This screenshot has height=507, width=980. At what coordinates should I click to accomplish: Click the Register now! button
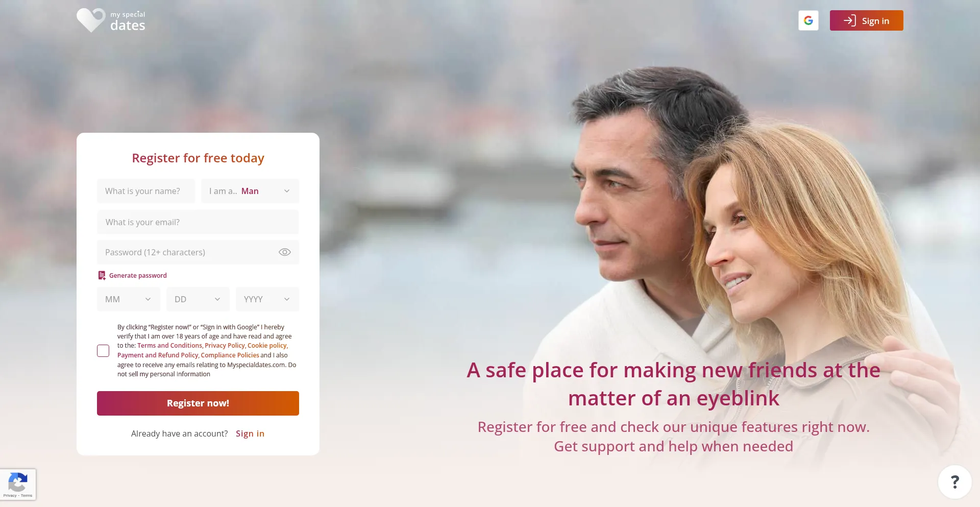click(198, 403)
